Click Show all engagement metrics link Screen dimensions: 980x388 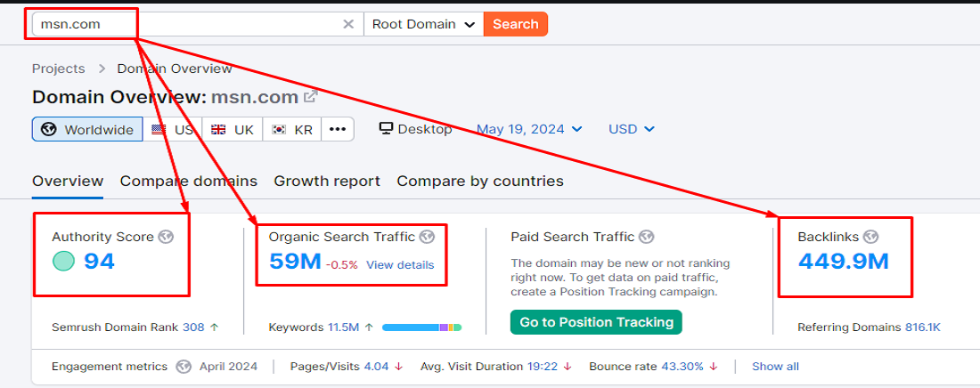click(x=775, y=366)
